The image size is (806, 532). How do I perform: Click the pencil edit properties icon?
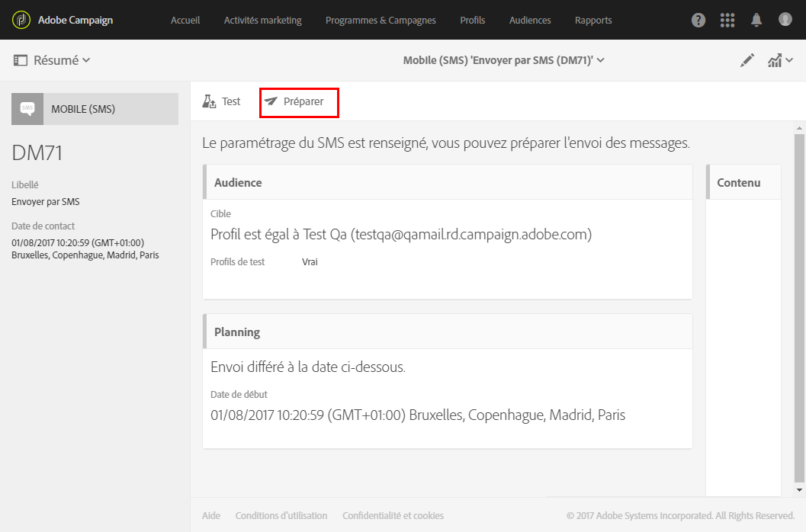(x=747, y=60)
